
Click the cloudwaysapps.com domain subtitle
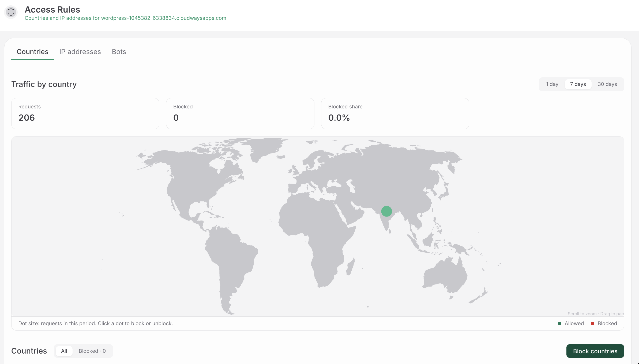125,18
